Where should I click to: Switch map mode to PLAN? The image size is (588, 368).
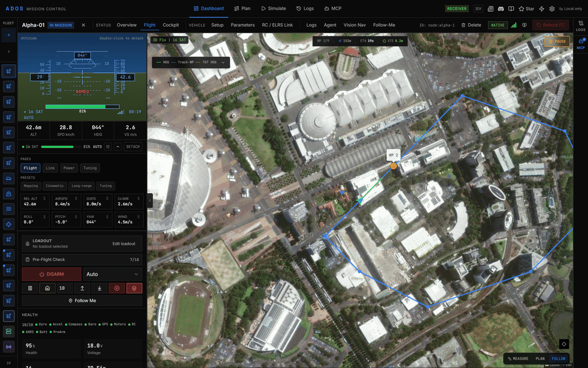(x=540, y=359)
